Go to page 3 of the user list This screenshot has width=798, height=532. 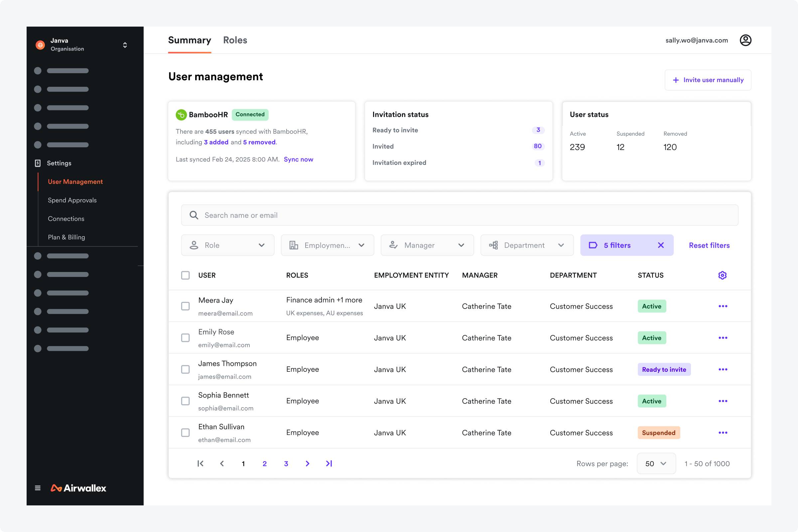coord(286,464)
